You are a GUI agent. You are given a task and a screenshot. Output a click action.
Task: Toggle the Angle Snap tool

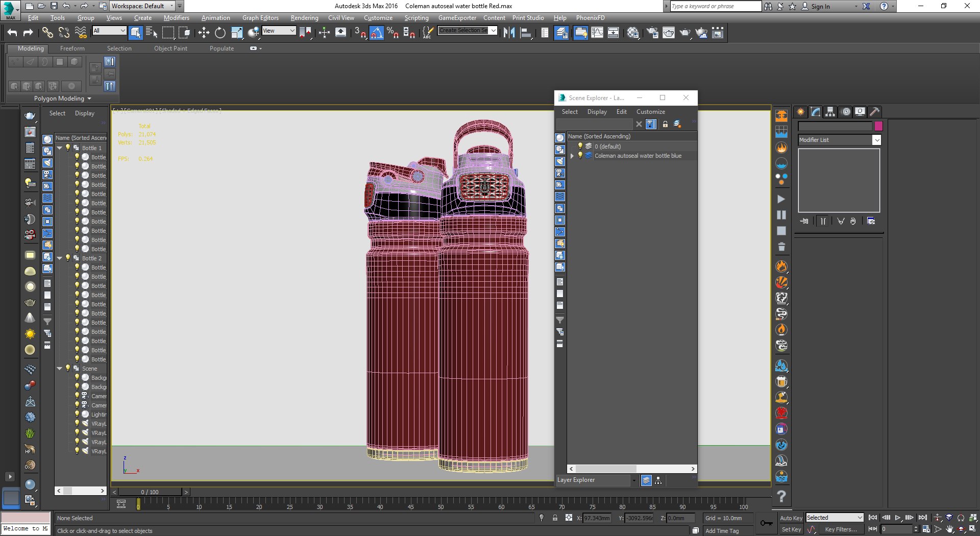click(x=376, y=33)
